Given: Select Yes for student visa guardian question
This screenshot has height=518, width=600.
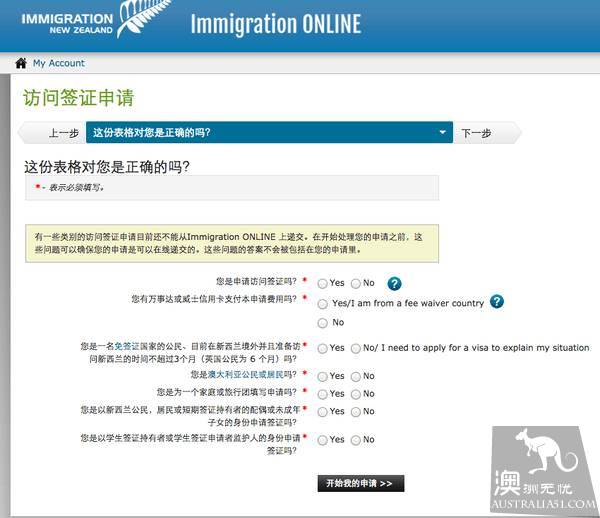Looking at the screenshot, I should 323,440.
